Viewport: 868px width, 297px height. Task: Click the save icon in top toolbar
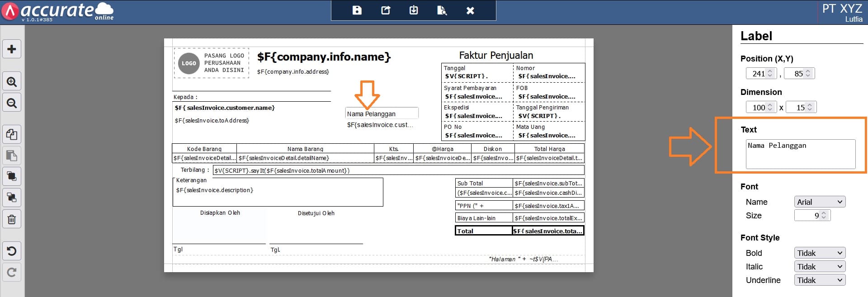[357, 10]
